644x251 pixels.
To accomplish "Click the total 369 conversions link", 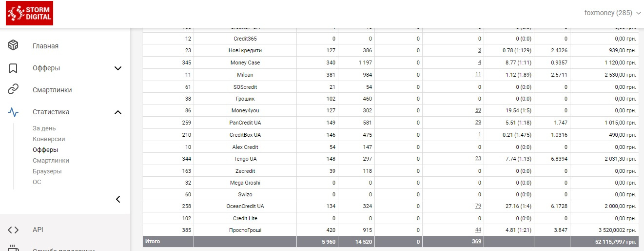I will 476,241.
